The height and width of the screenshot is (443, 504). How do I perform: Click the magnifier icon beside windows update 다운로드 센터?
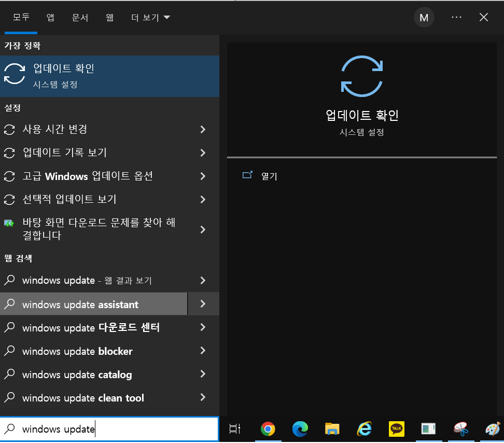(x=10, y=327)
